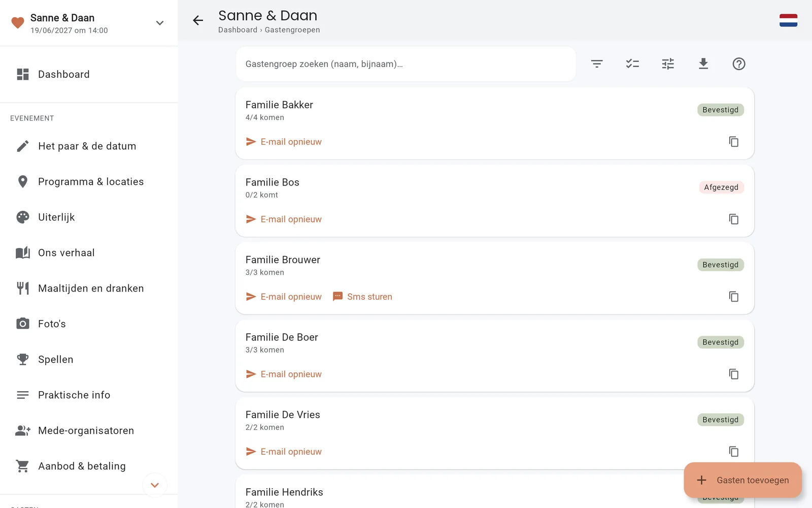
Task: Expand the Sanne & Daan event dropdown
Action: (x=160, y=23)
